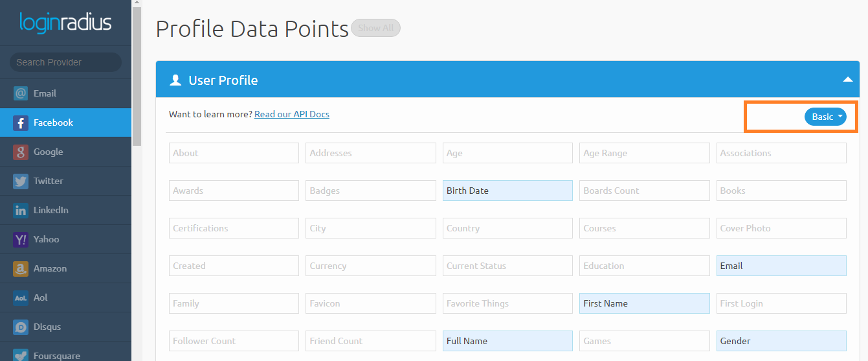The height and width of the screenshot is (361, 868).
Task: Toggle the Gender data point
Action: 781,341
